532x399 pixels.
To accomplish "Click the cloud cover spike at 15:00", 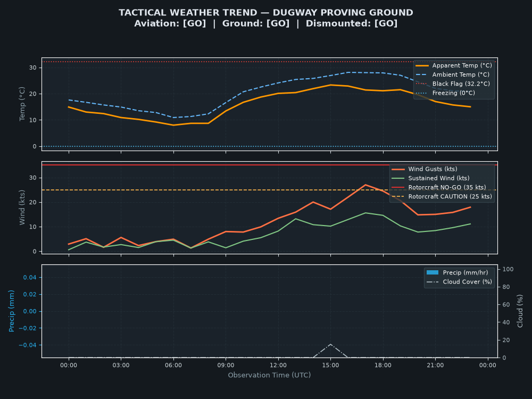I will [x=330, y=345].
